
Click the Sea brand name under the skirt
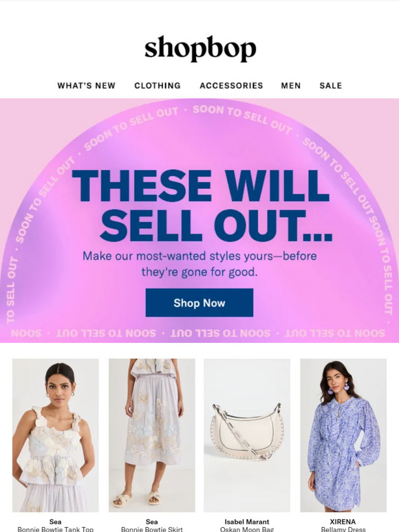(152, 522)
